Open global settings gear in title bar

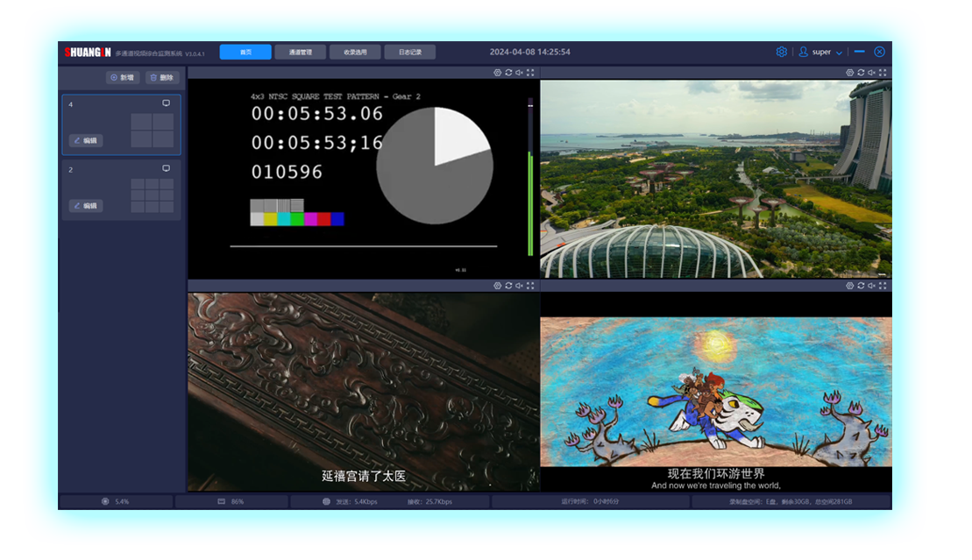[781, 53]
